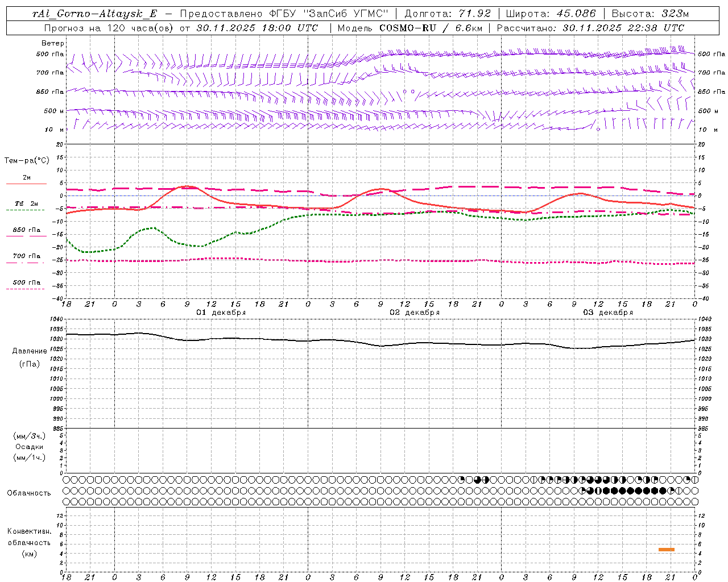This screenshot has width=728, height=582.
Task: Click the dashed pink line sample under 500 гПа legend
Action: click(26, 289)
